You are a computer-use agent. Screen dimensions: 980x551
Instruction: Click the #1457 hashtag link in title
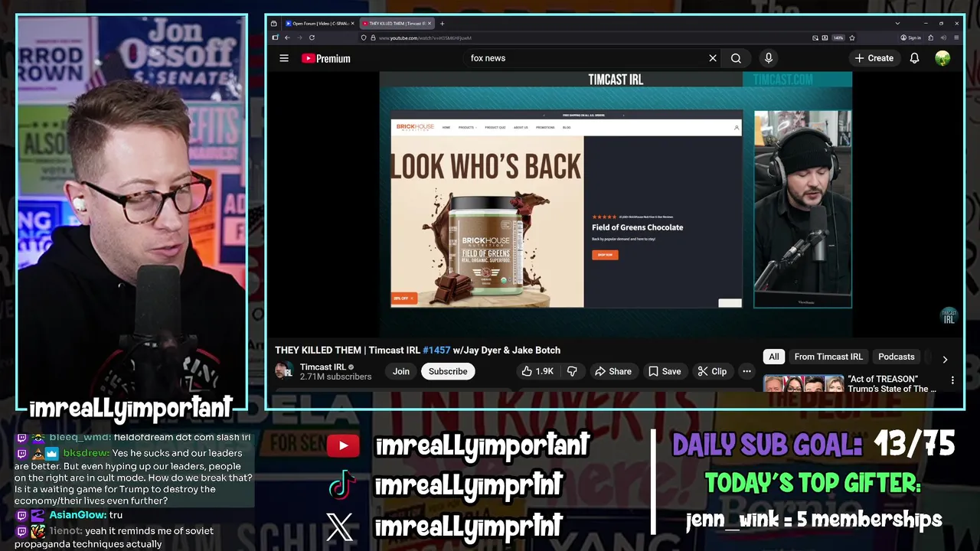pyautogui.click(x=436, y=350)
